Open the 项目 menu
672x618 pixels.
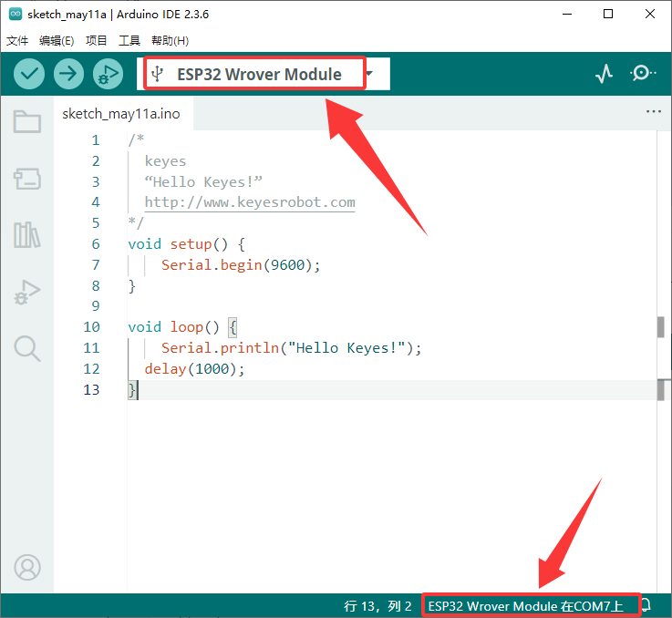pos(96,41)
